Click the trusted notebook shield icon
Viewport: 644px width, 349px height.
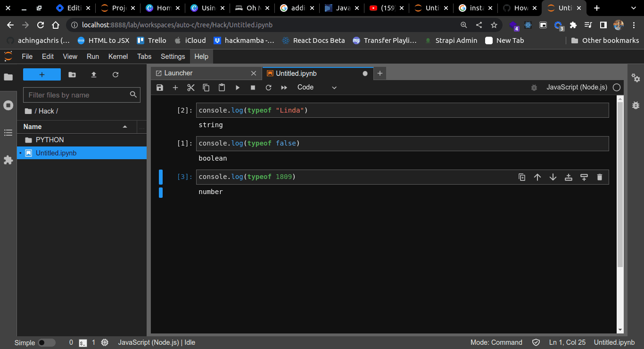pyautogui.click(x=536, y=342)
